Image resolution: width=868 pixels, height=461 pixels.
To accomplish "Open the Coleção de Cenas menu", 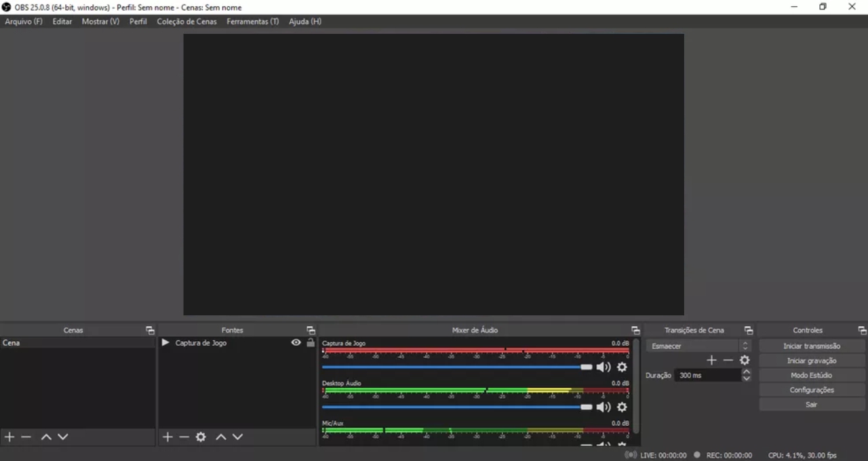I will point(187,22).
